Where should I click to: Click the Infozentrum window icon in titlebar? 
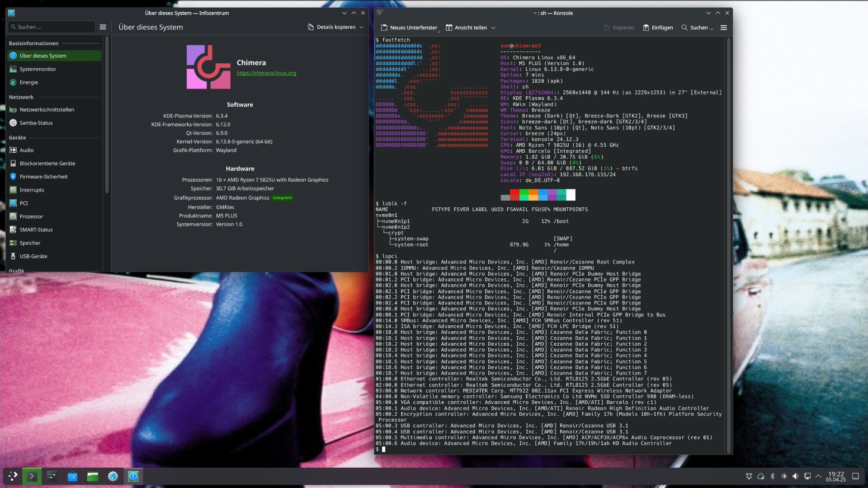(x=12, y=13)
